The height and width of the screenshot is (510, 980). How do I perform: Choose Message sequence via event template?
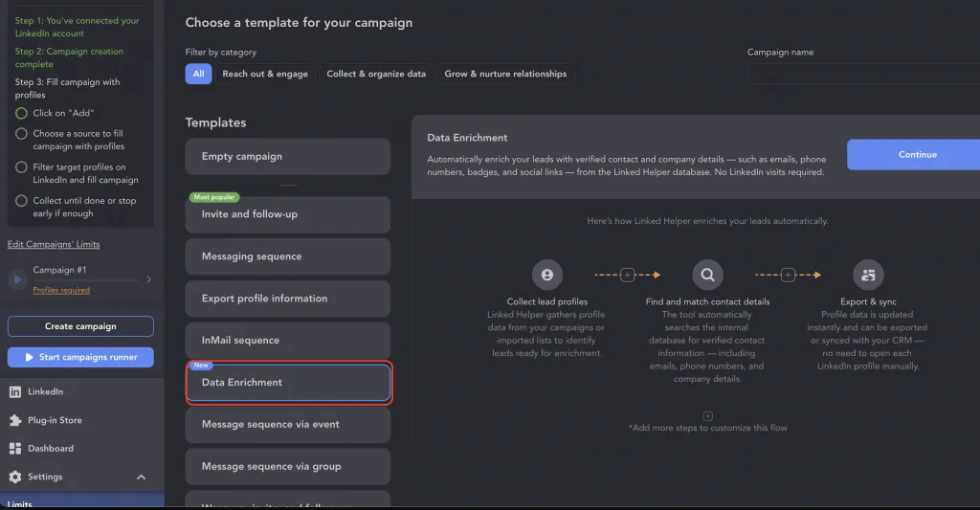pyautogui.click(x=287, y=425)
